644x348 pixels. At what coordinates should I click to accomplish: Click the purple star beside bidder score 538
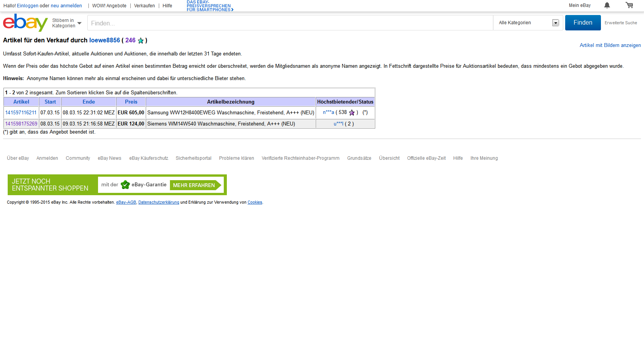pos(352,113)
